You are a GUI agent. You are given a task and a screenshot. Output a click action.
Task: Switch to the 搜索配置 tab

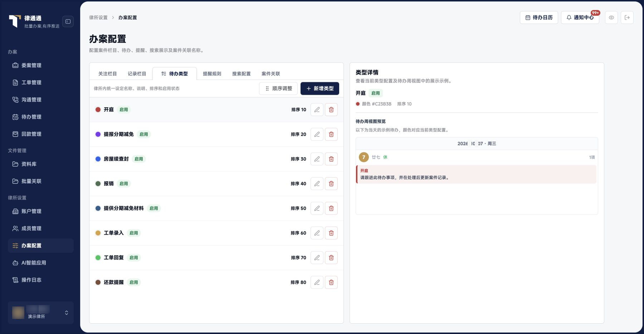click(241, 74)
